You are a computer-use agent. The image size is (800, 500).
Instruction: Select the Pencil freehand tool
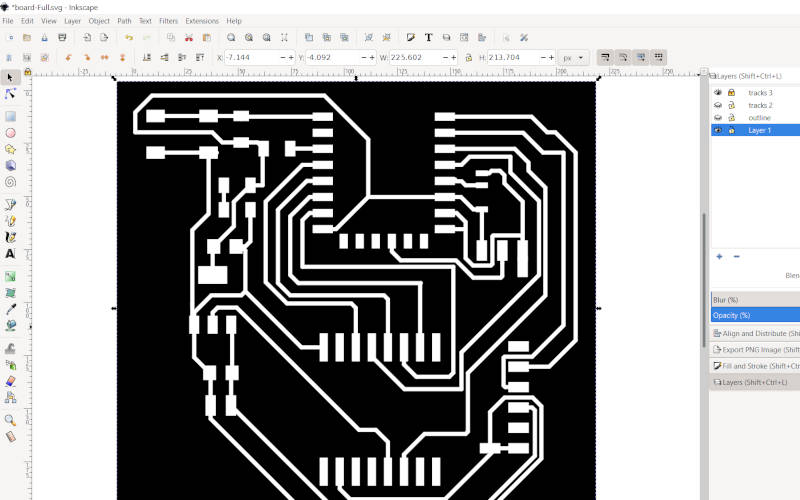click(10, 220)
